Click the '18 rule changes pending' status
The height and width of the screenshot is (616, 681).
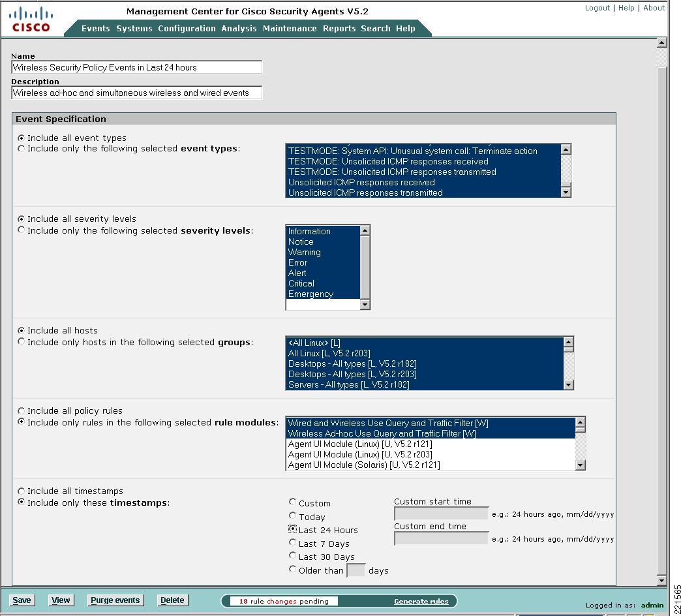pos(284,601)
